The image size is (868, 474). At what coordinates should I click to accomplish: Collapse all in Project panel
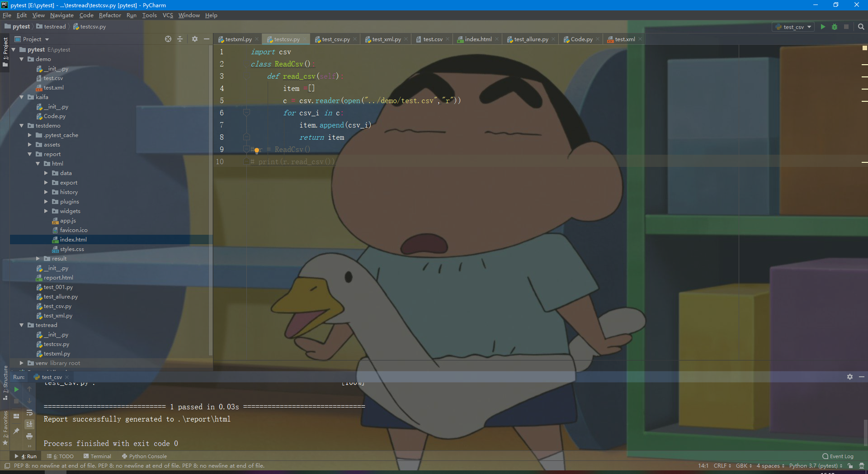click(180, 39)
